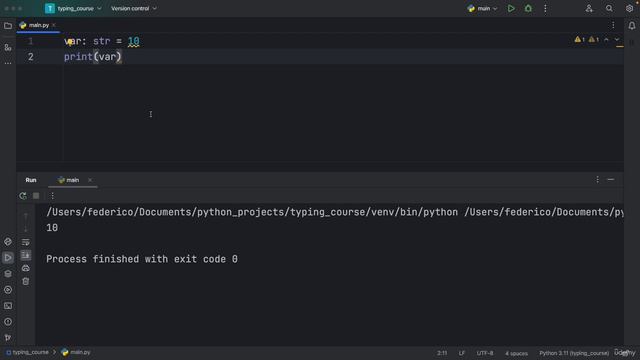Close the main.py editor tab
Image resolution: width=640 pixels, height=360 pixels.
tap(54, 25)
